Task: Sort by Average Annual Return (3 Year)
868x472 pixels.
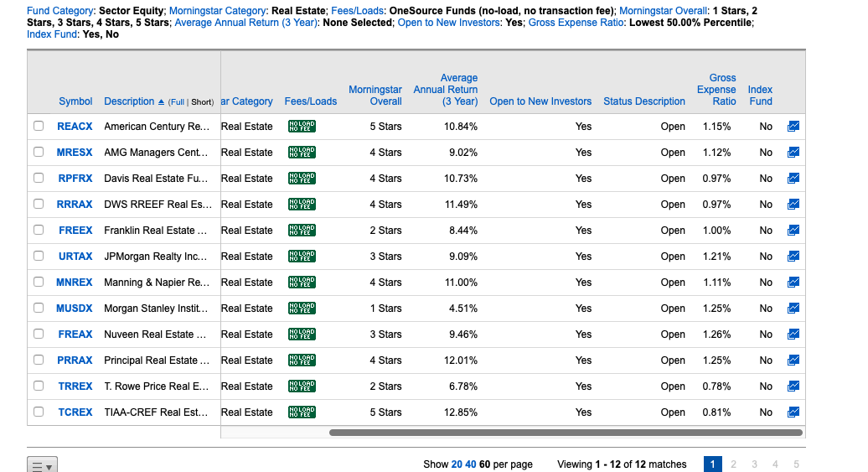Action: 446,90
